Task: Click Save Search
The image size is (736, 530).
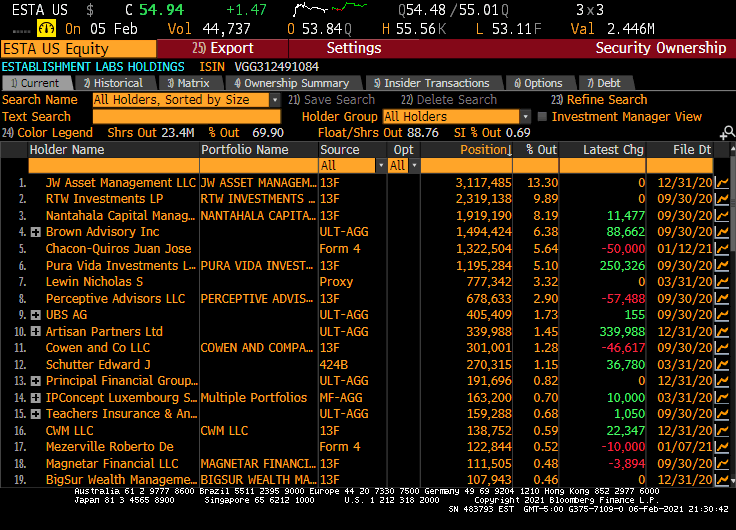Action: [x=331, y=100]
